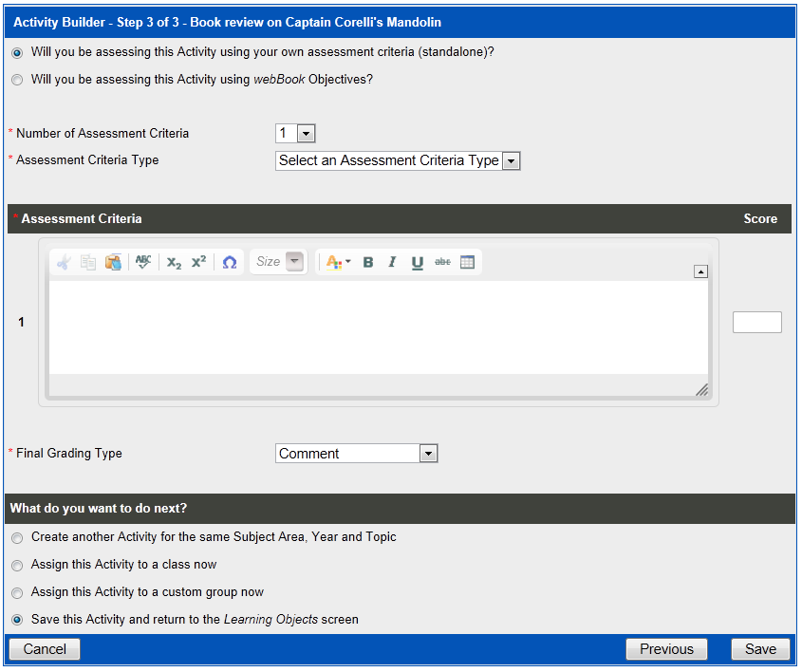
Task: Select 'Create another Activity' radio option
Action: [x=17, y=538]
